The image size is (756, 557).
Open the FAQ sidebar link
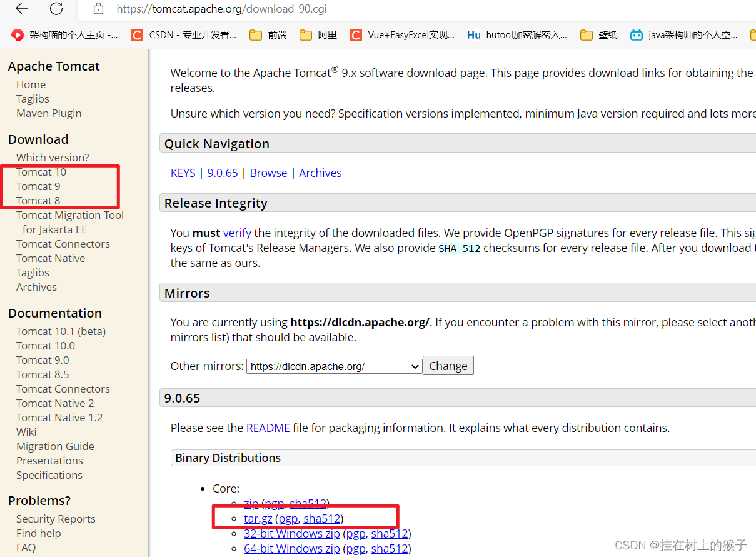click(26, 548)
